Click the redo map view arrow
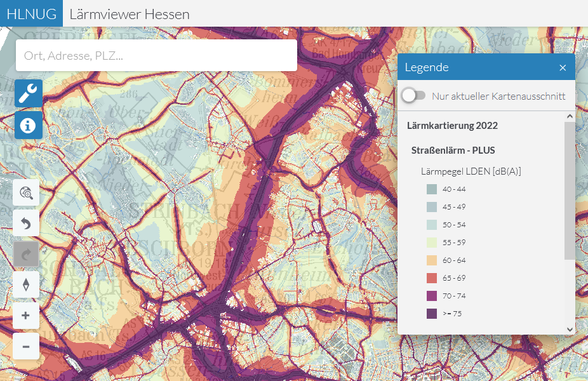Viewport: 588px width, 381px height. coord(26,254)
